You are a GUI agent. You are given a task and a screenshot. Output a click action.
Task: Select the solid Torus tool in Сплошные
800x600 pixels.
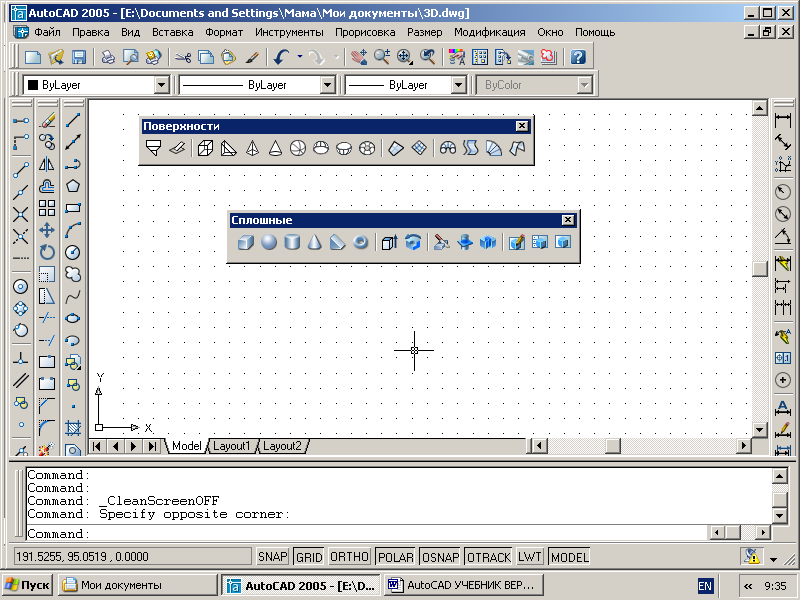[x=360, y=242]
